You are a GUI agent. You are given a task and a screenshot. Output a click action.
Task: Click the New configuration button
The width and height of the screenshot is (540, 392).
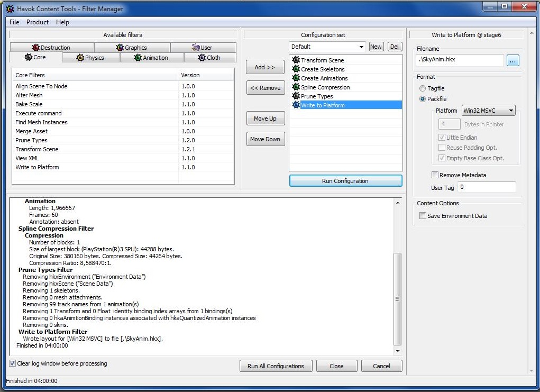coord(376,47)
